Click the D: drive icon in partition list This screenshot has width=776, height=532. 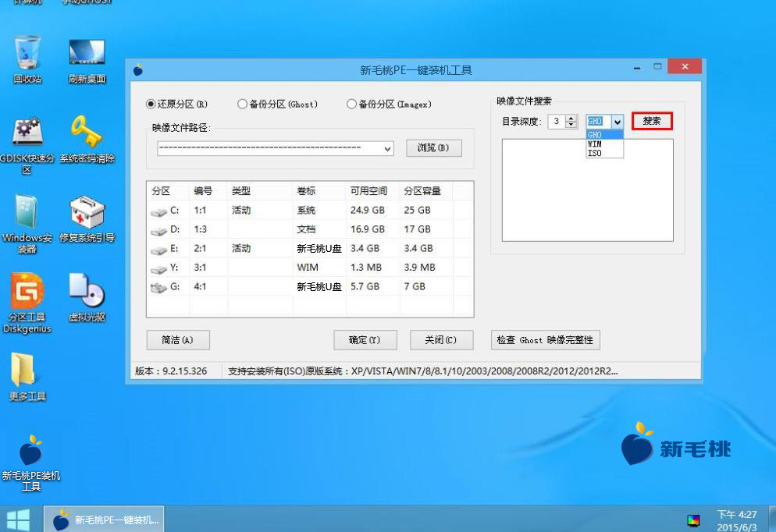(158, 230)
